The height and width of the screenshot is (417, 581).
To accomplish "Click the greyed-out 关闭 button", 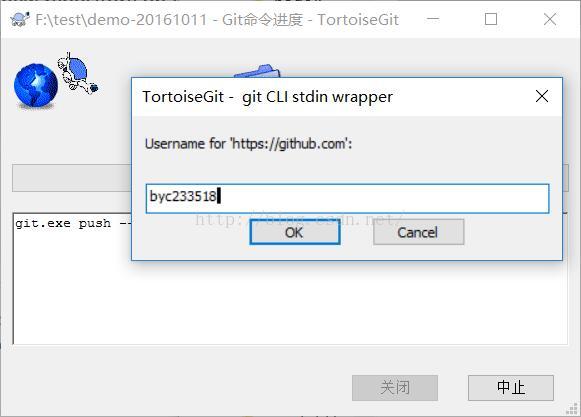I will [395, 388].
